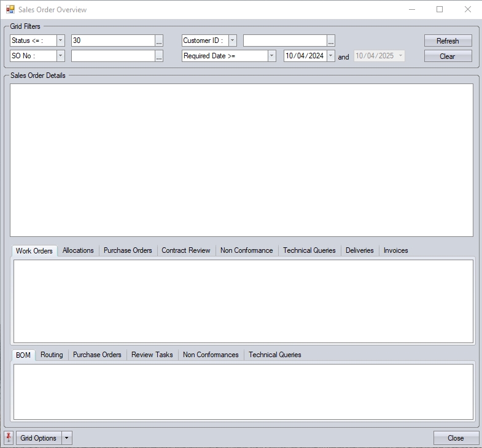Viewport: 482px width, 448px height.
Task: Click the Refresh button
Action: tap(448, 41)
